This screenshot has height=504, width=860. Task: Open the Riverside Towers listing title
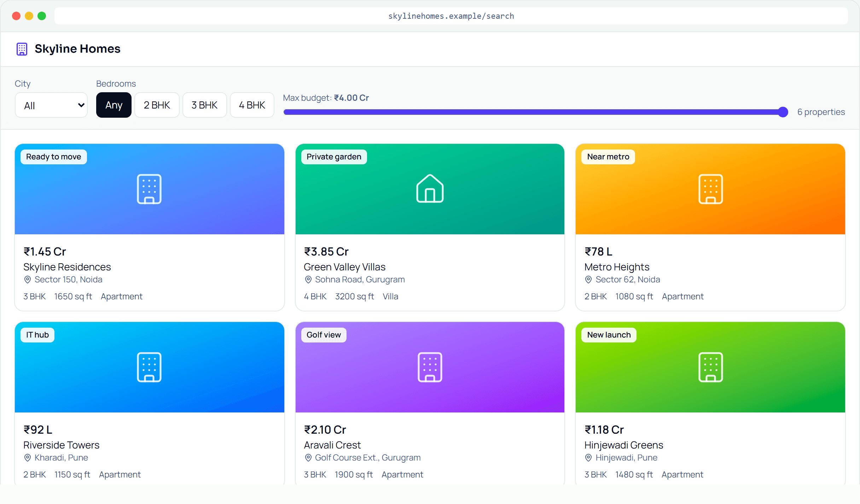pos(62,445)
